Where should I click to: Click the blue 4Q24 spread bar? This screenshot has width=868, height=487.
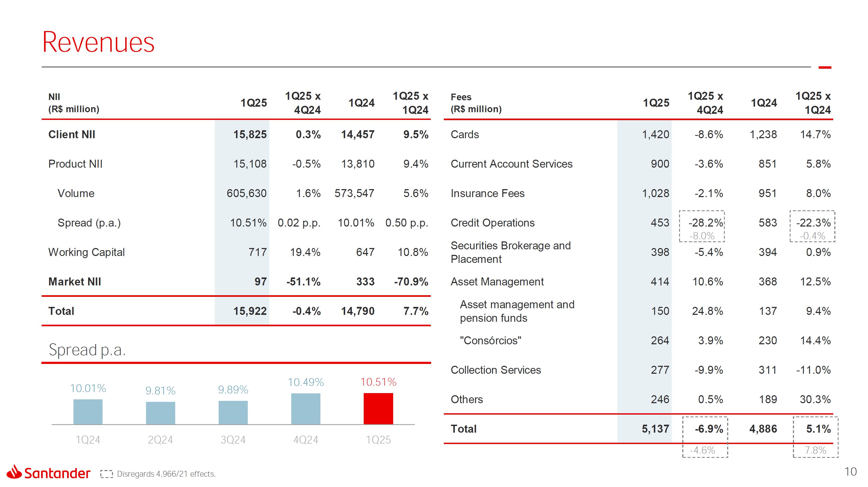(305, 408)
